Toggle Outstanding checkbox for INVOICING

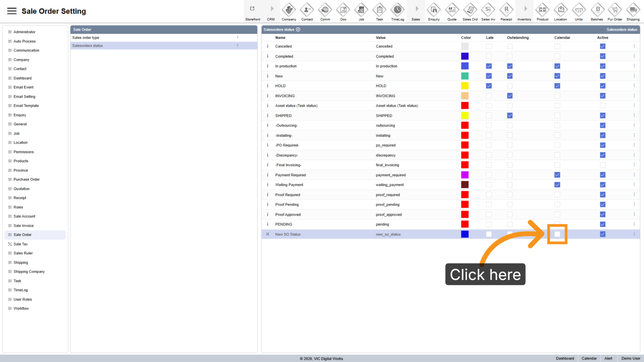509,96
